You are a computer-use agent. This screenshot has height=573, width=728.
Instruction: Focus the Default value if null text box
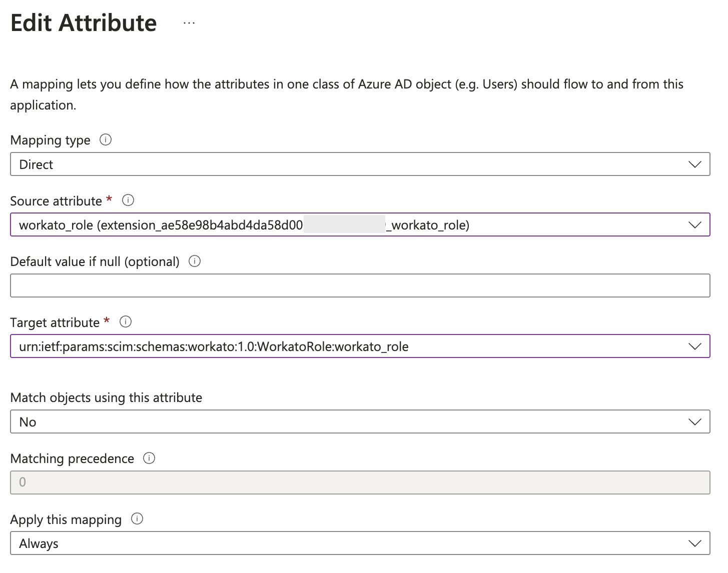(360, 285)
